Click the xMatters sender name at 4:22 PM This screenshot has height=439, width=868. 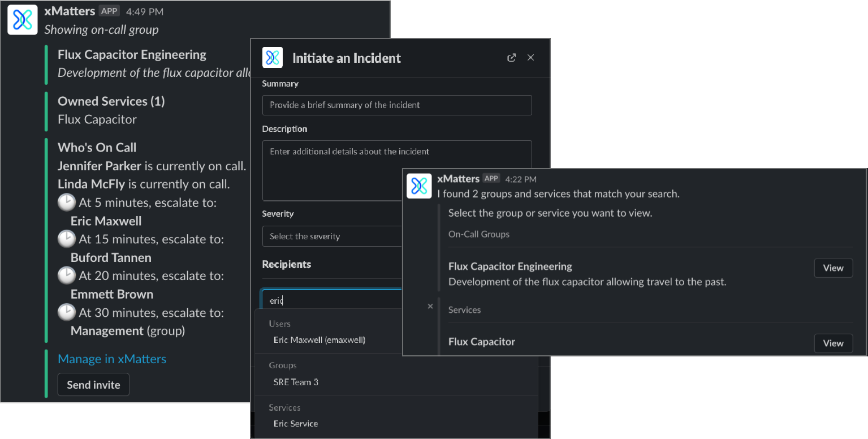click(458, 179)
